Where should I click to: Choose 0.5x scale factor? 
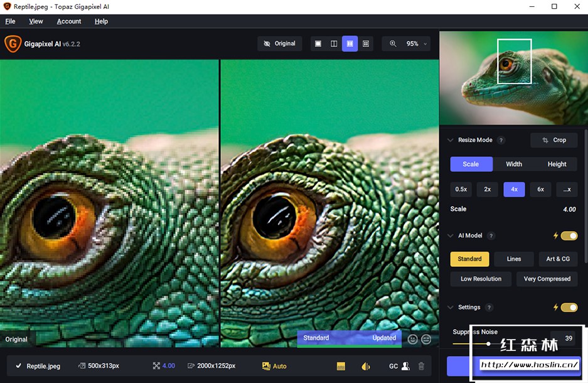pos(461,189)
